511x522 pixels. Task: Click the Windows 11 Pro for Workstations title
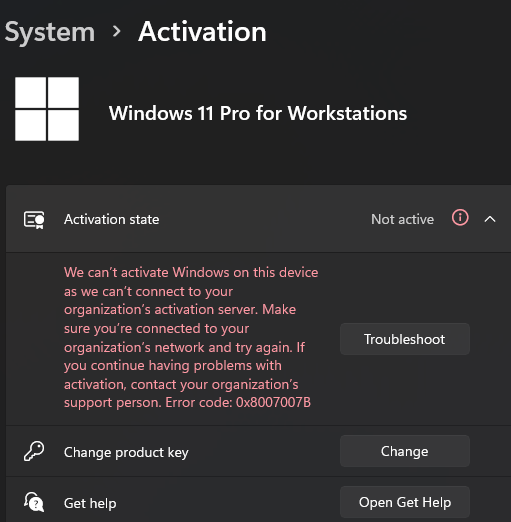click(258, 113)
